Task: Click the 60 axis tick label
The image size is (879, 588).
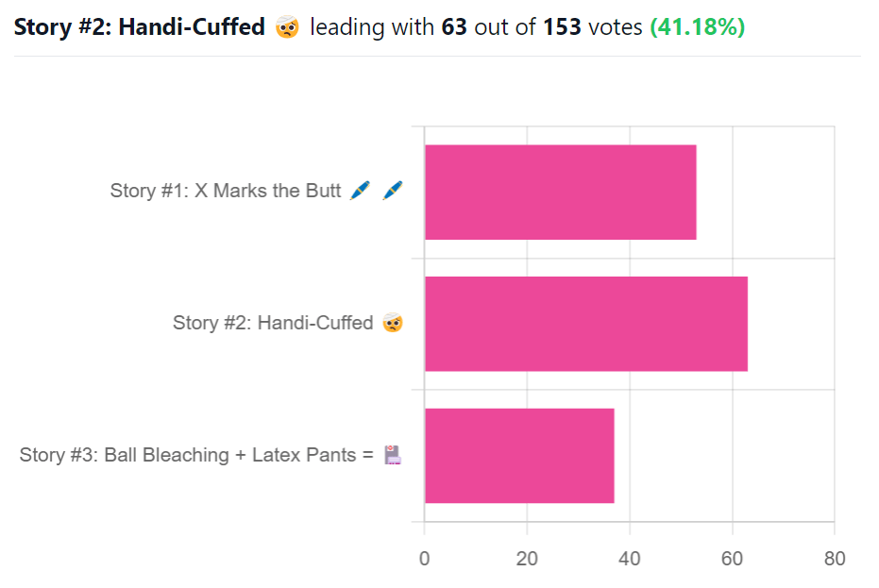Action: [x=732, y=559]
